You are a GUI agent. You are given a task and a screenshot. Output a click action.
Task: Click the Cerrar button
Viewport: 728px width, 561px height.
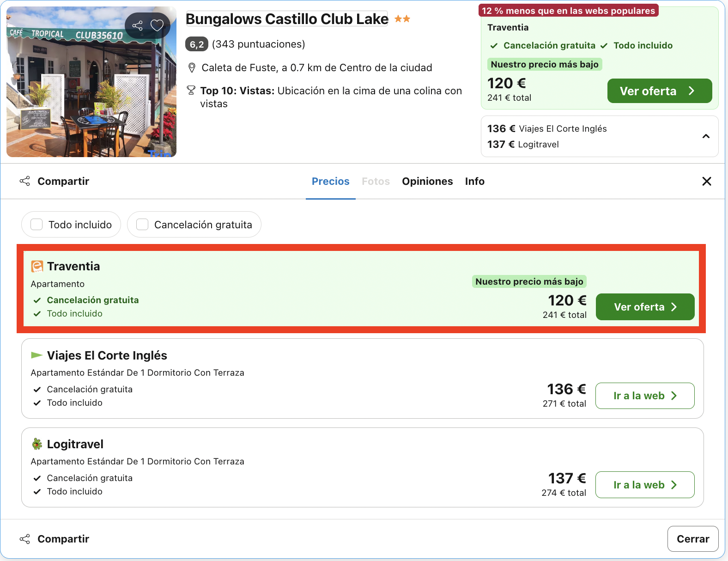(693, 539)
